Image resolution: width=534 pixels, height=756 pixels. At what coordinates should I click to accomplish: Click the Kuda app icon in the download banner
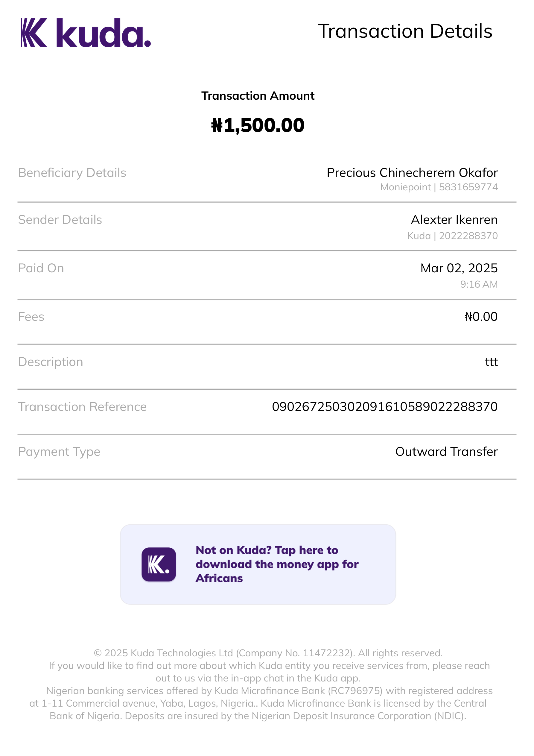point(159,564)
